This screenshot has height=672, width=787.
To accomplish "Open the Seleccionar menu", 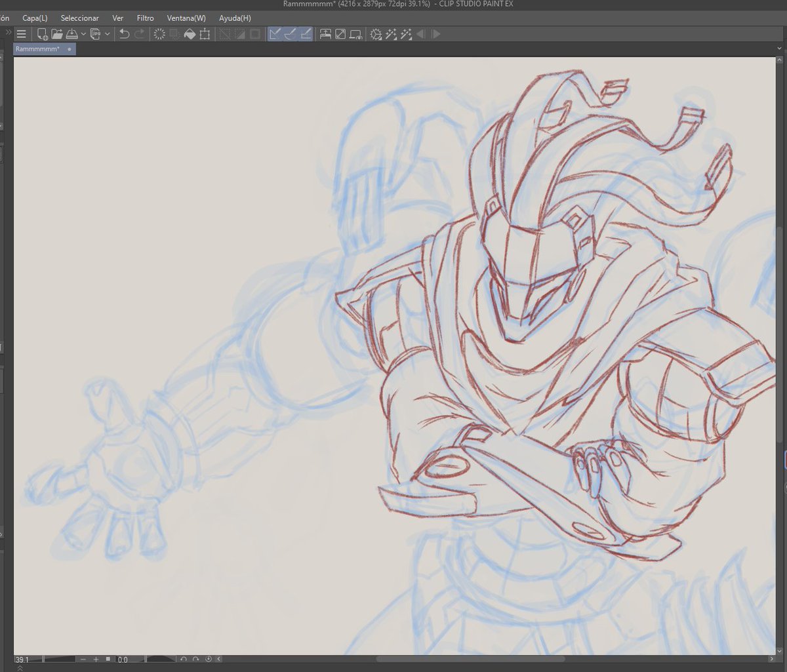I will (x=80, y=18).
